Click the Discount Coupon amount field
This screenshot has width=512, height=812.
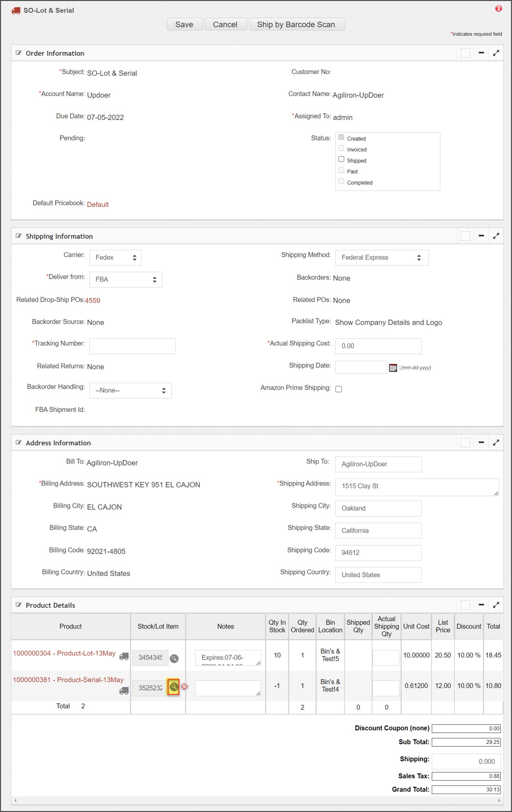pos(466,728)
